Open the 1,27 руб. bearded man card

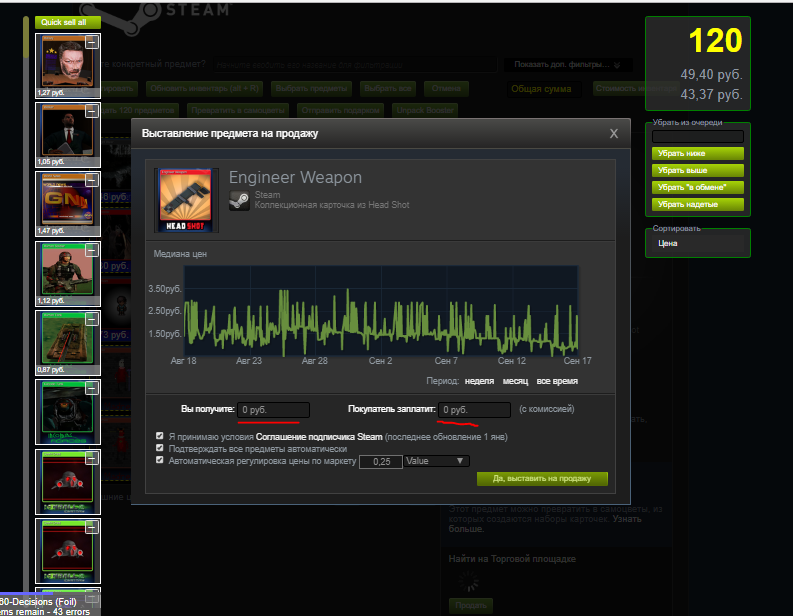(x=67, y=66)
